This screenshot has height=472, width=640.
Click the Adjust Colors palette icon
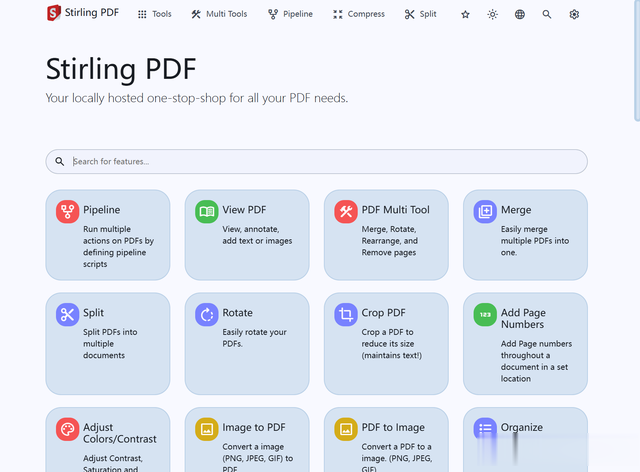(67, 429)
